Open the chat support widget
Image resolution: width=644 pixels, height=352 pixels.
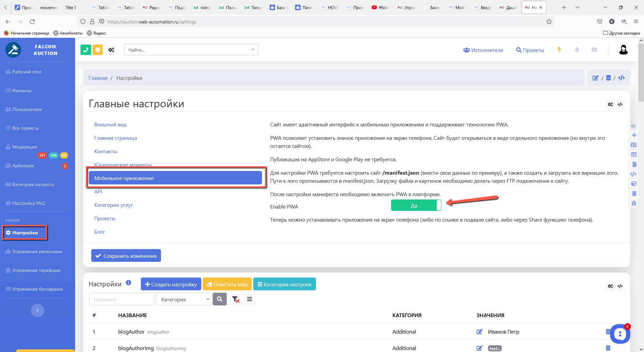pyautogui.click(x=620, y=334)
